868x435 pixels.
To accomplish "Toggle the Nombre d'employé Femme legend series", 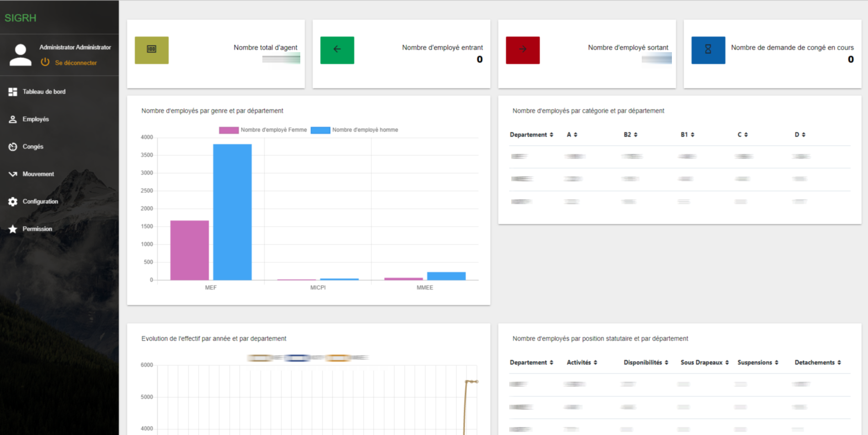I will click(263, 130).
